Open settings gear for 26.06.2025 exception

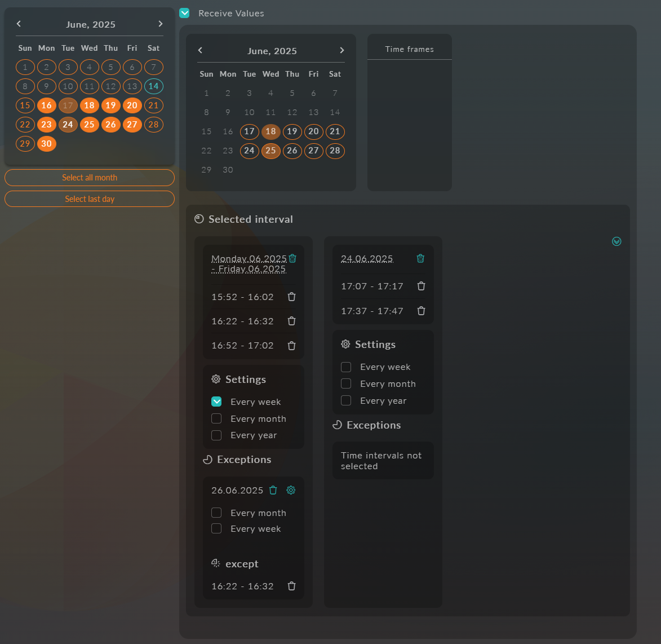pos(291,490)
